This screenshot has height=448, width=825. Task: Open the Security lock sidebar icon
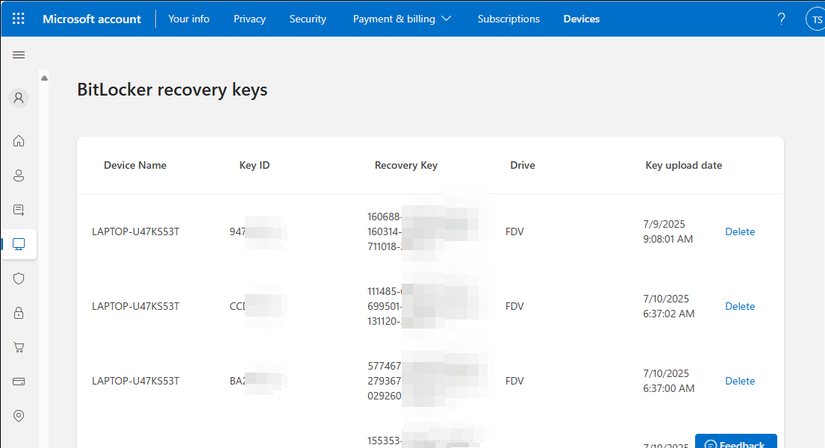[18, 313]
